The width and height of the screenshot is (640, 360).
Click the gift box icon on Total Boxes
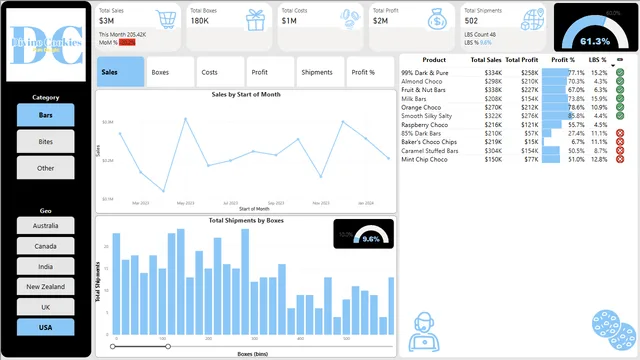click(256, 20)
